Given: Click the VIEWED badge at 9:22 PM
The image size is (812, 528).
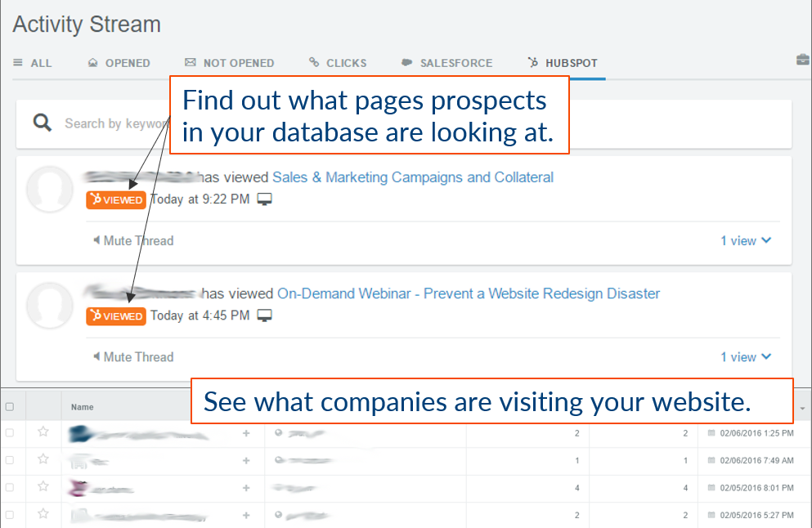Looking at the screenshot, I should pyautogui.click(x=116, y=199).
